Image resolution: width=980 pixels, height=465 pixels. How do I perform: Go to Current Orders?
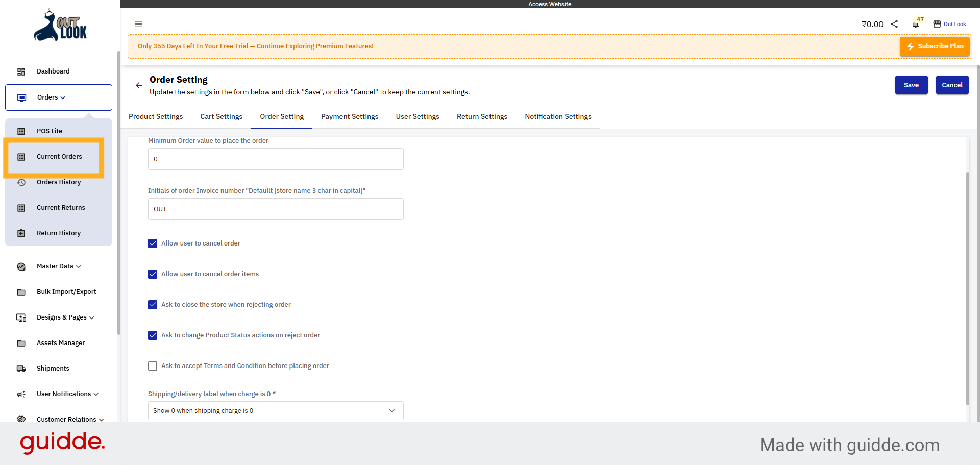pyautogui.click(x=59, y=157)
